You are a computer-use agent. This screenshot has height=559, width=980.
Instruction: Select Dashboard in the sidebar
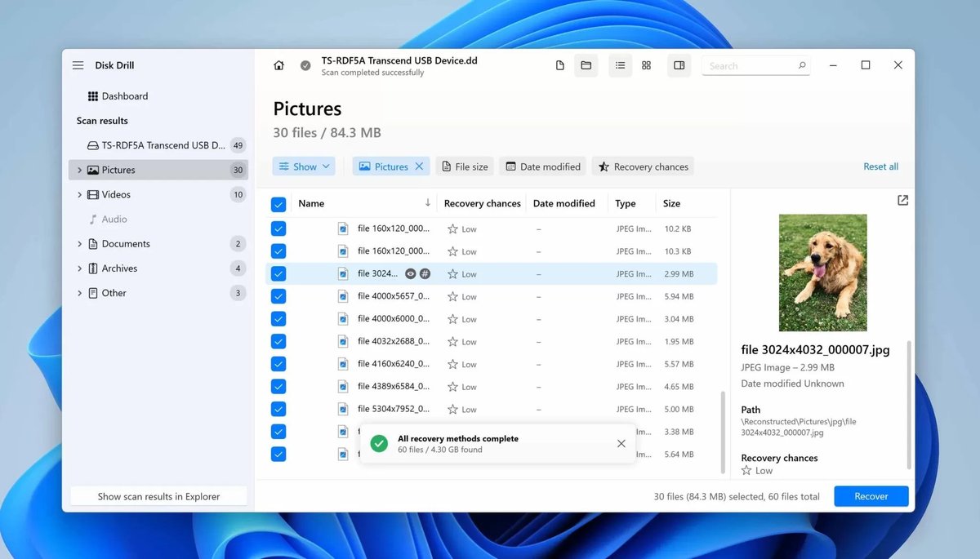click(125, 95)
